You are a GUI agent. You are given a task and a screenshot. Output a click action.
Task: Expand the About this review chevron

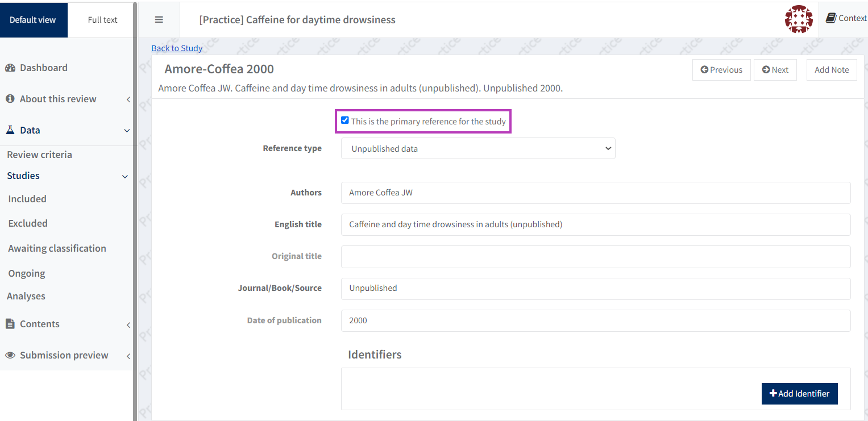tap(128, 99)
